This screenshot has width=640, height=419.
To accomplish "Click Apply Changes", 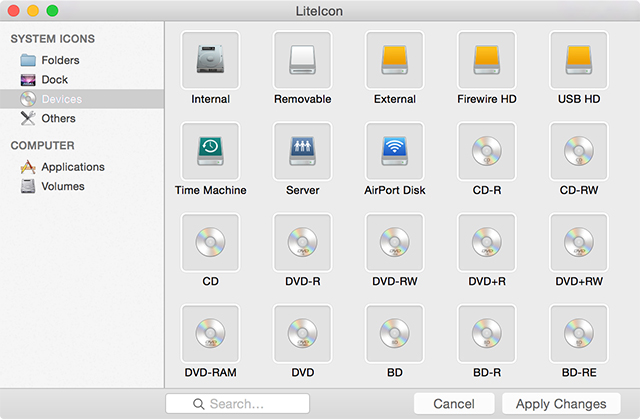I will (561, 403).
